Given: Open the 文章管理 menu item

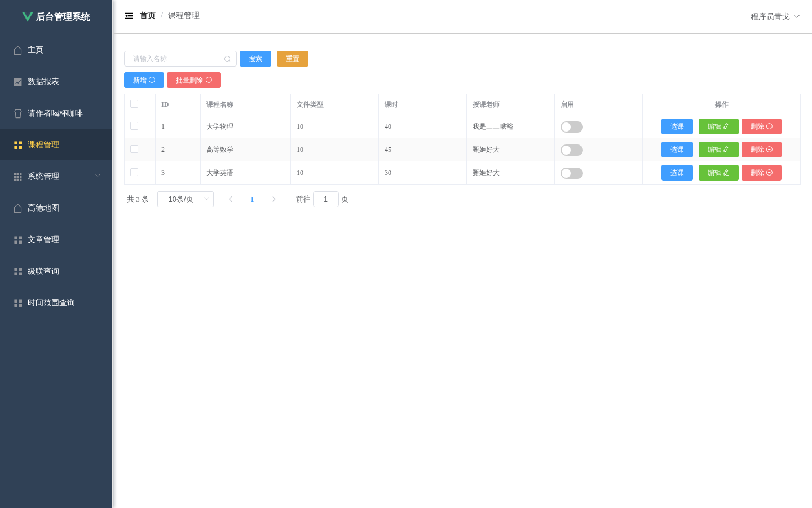Looking at the screenshot, I should (x=56, y=239).
